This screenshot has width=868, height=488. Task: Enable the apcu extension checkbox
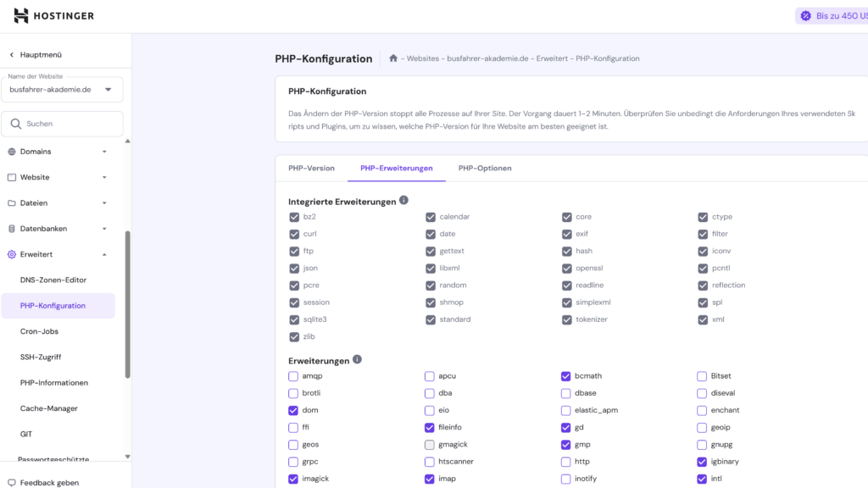click(430, 376)
